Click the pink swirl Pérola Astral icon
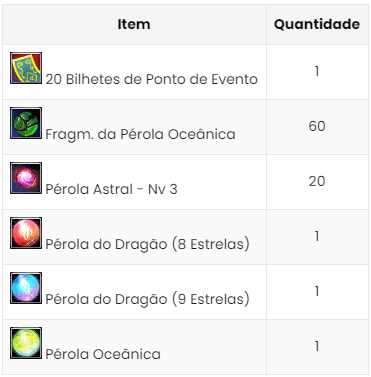This screenshot has width=371, height=377. pyautogui.click(x=26, y=178)
